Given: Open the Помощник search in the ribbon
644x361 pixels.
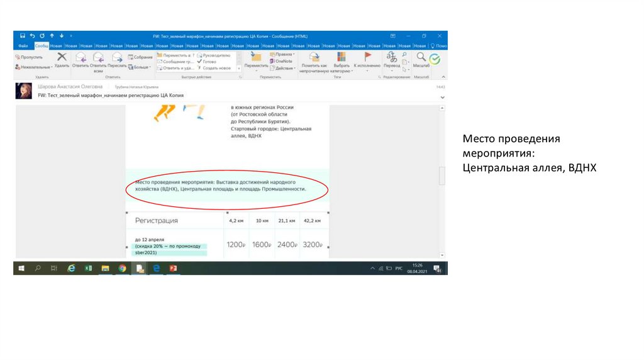Looking at the screenshot, I should [438, 45].
